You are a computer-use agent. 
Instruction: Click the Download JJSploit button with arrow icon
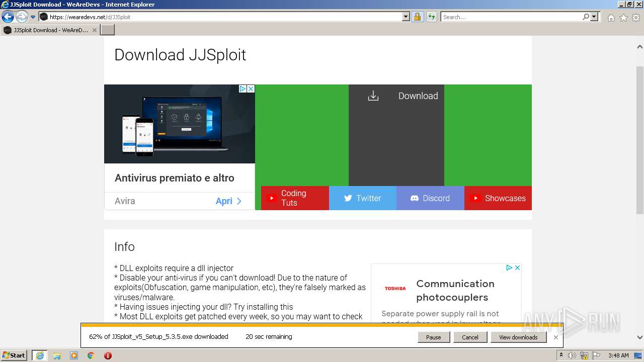point(396,135)
